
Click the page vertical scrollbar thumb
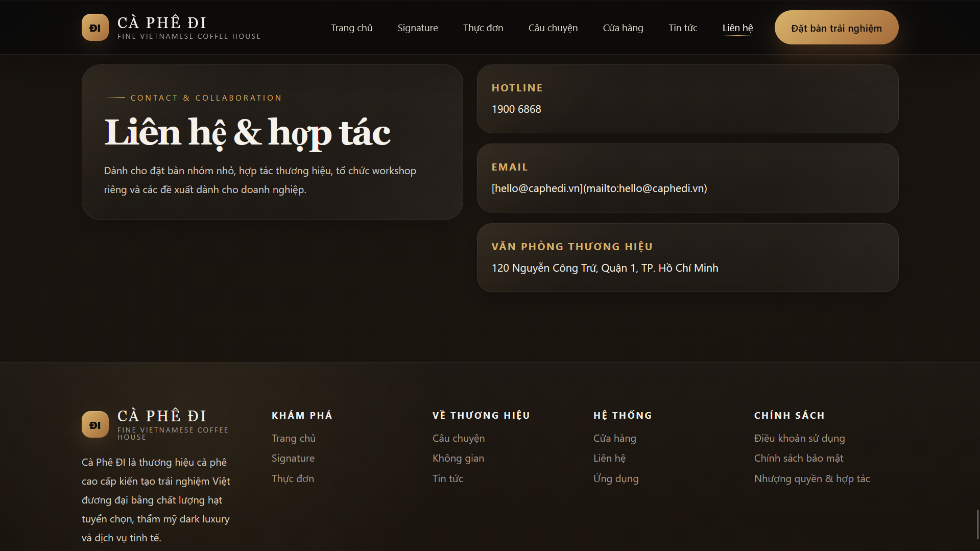(977, 524)
